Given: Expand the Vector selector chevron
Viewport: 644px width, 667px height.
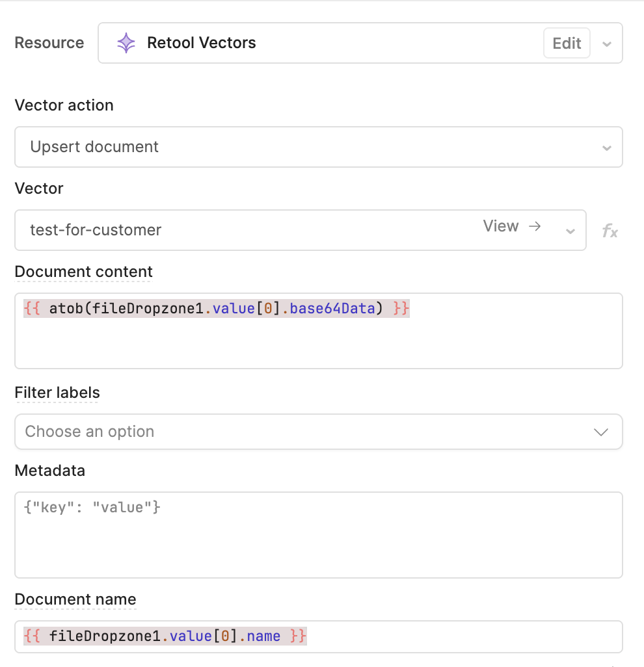Looking at the screenshot, I should pos(570,231).
